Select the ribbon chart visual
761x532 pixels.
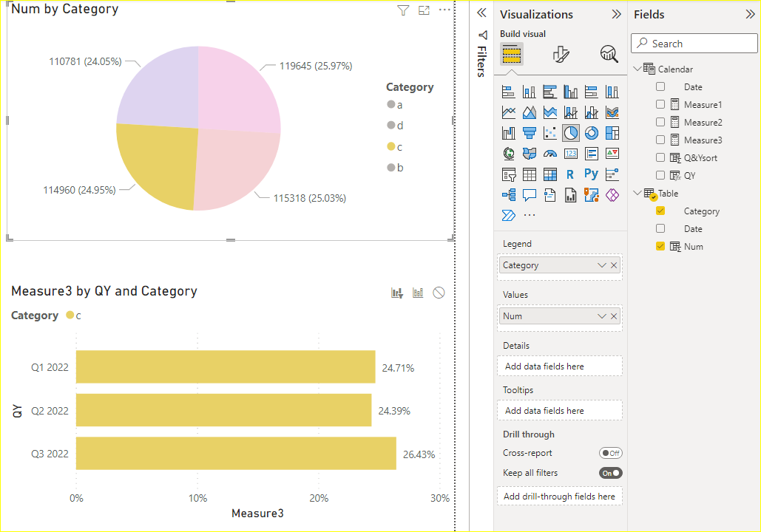[x=612, y=112]
